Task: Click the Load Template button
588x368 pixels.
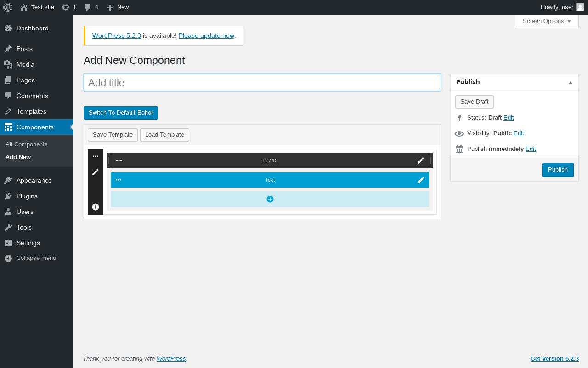Action: (x=164, y=135)
